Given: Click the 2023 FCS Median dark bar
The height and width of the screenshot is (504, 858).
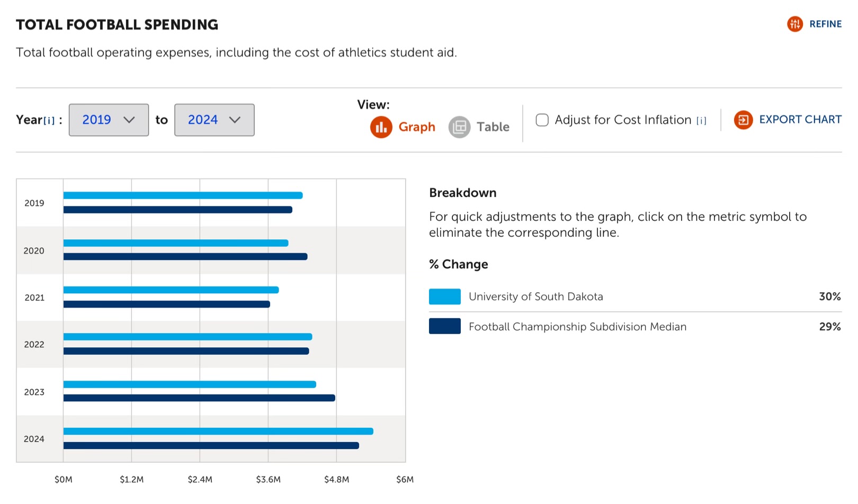Looking at the screenshot, I should [199, 398].
